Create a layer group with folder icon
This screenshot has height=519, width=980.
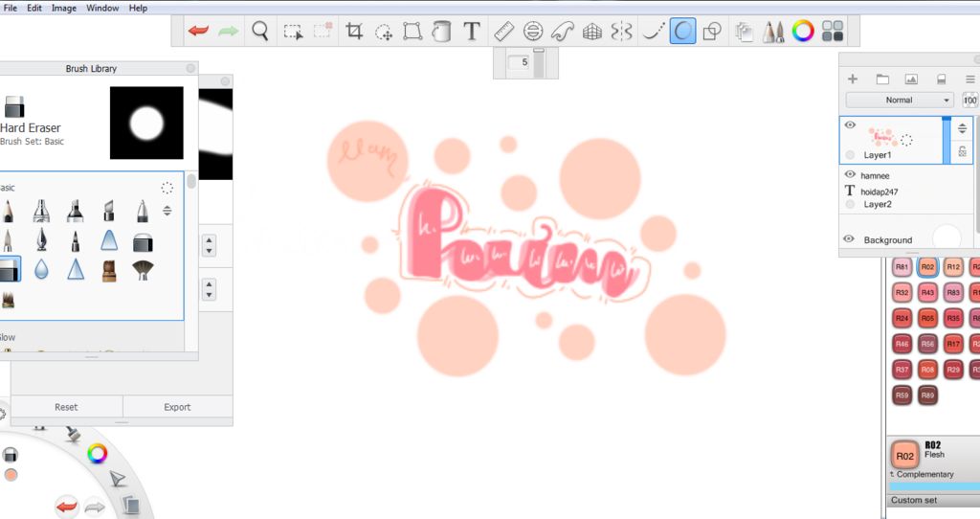point(882,79)
